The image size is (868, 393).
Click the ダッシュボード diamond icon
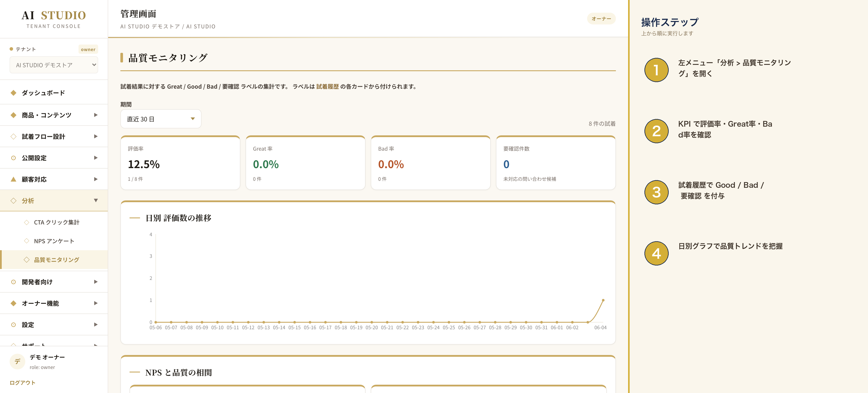[x=14, y=93]
